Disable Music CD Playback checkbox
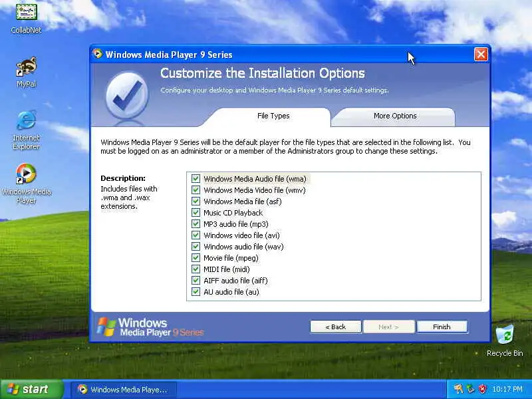This screenshot has height=399, width=532. point(196,212)
